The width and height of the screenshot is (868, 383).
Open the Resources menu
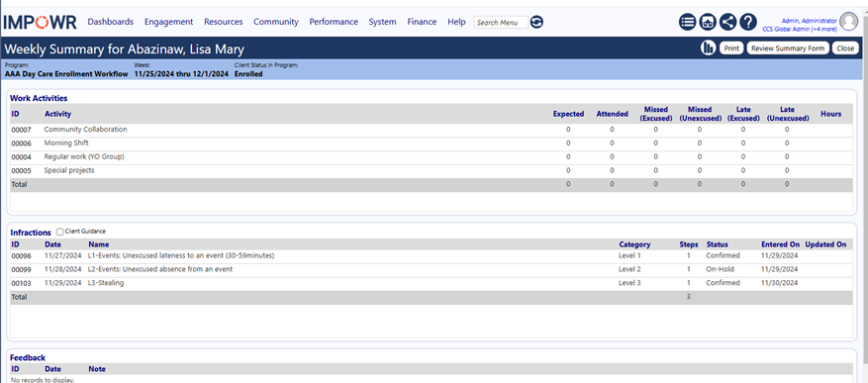click(223, 22)
